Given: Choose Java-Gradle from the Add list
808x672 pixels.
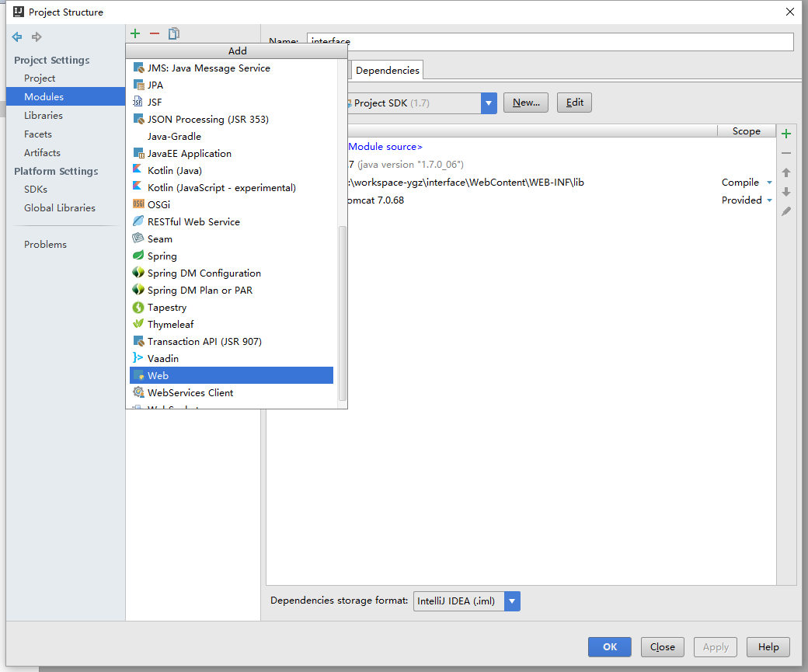Looking at the screenshot, I should pyautogui.click(x=232, y=137).
